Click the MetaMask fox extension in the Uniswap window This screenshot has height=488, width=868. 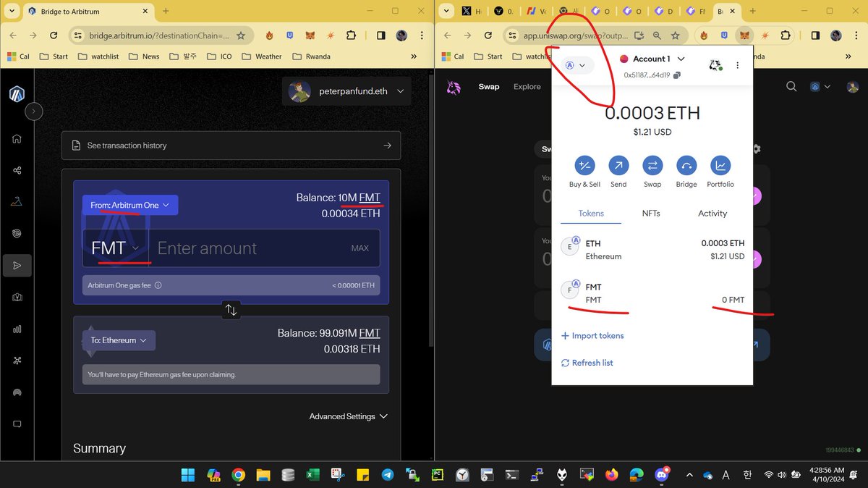click(743, 35)
